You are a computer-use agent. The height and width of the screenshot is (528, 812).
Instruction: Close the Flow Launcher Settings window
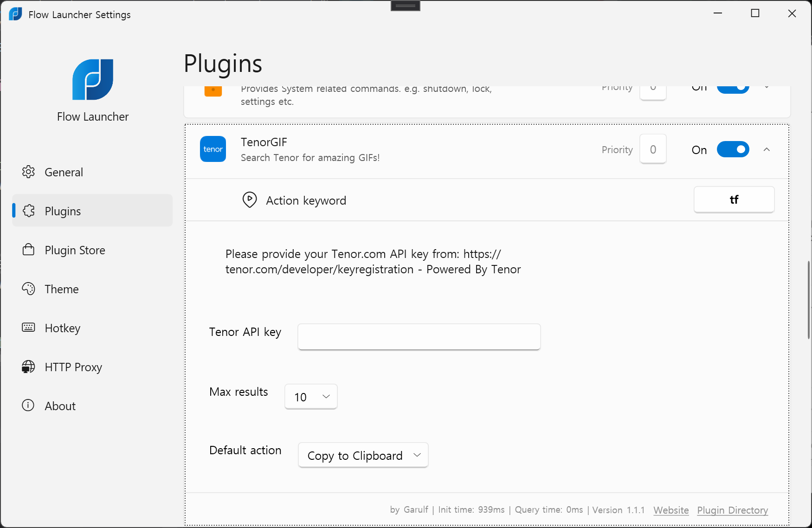[x=792, y=13]
